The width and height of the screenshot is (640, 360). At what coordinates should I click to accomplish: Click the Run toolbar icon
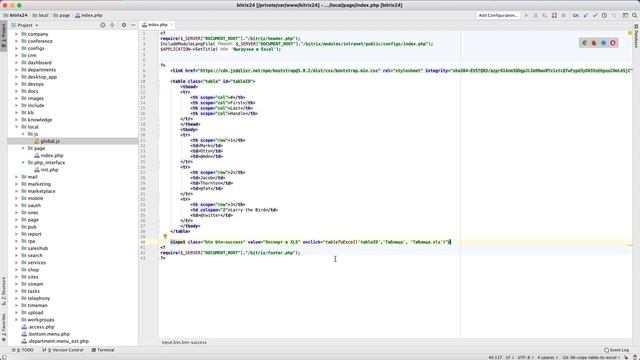[x=526, y=15]
